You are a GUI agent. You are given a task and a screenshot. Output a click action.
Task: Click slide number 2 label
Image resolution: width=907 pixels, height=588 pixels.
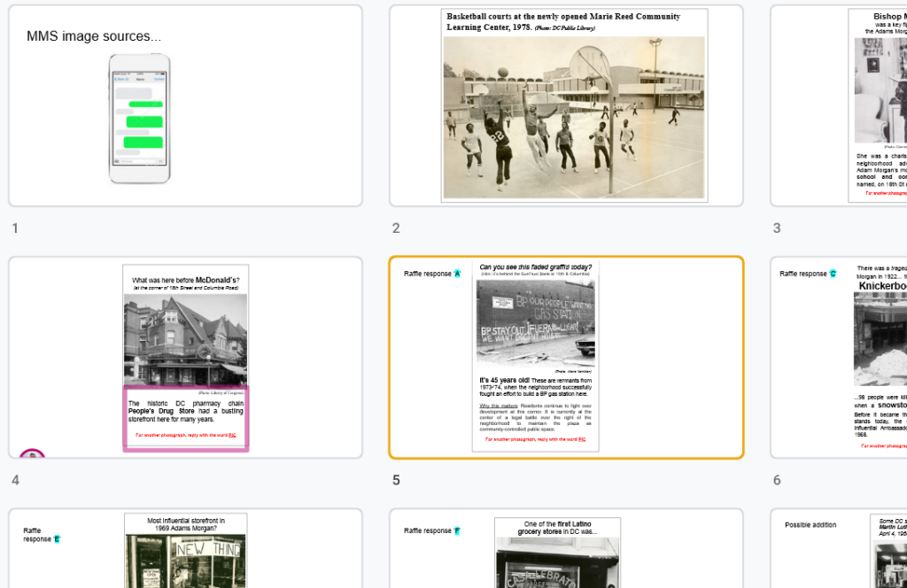click(x=396, y=228)
